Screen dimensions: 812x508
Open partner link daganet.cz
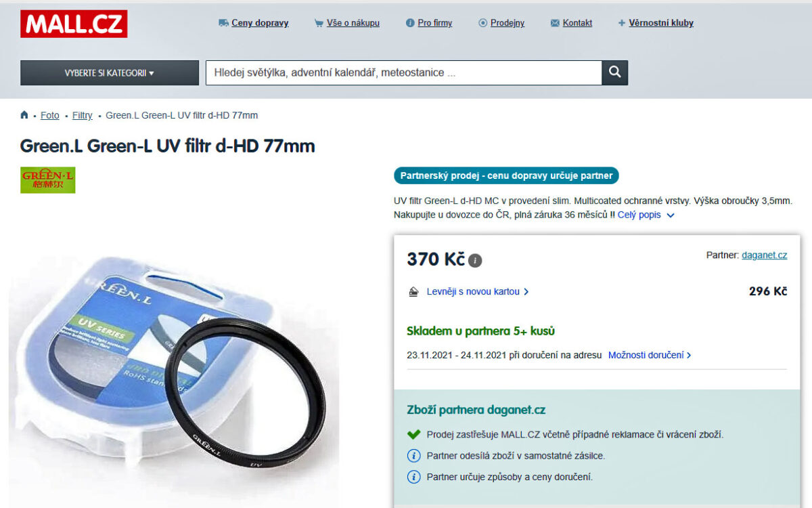(x=764, y=255)
